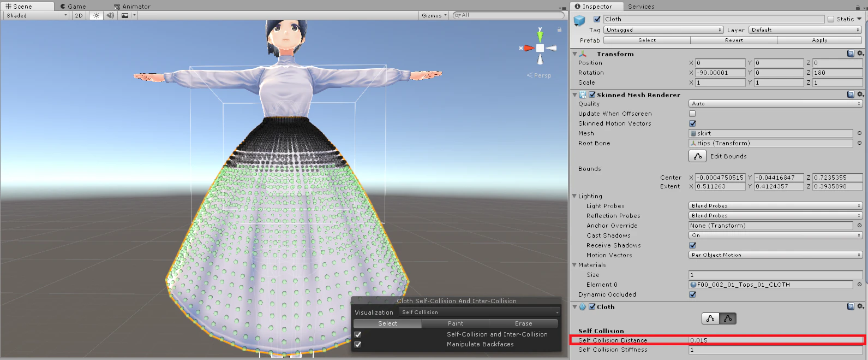Open Skinned Mesh Renderer gear menu
868x360 pixels.
pos(860,95)
